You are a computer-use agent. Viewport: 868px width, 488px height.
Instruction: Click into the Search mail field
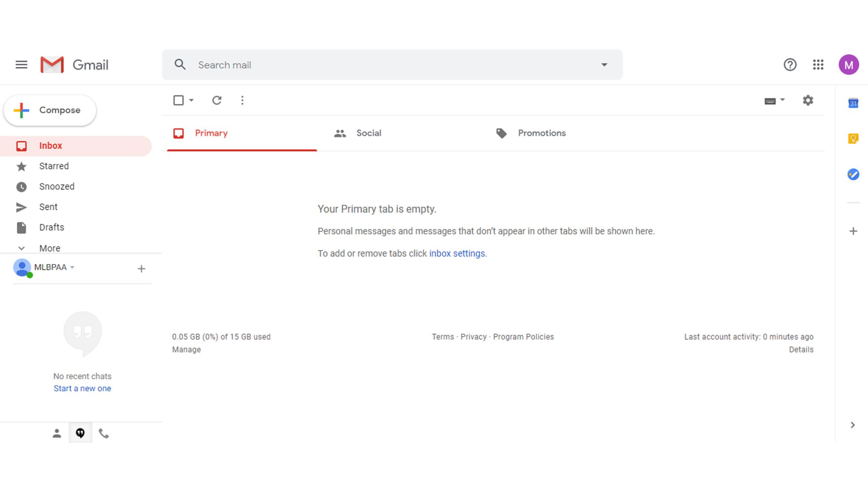[393, 65]
